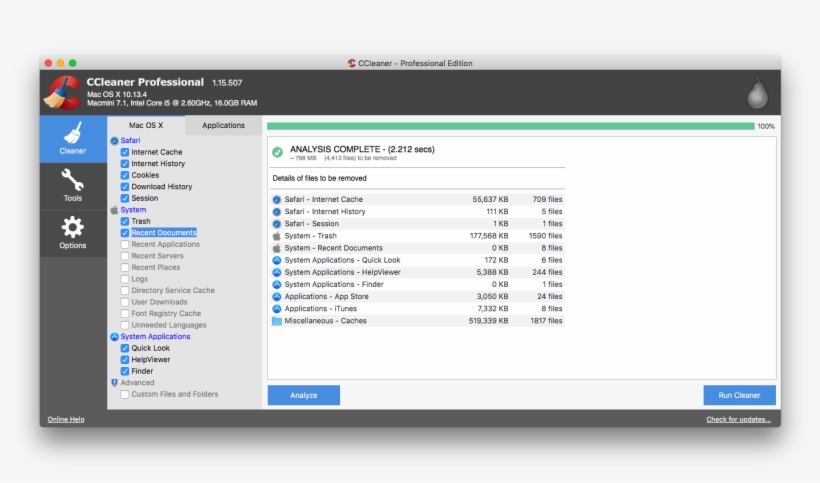Click the CCleaner broom logo
The height and width of the screenshot is (483, 820).
coord(63,93)
